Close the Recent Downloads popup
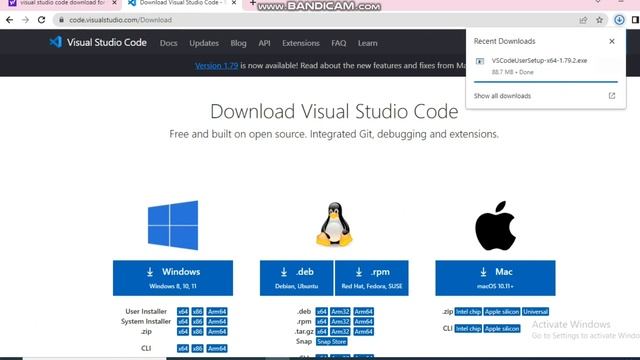 pyautogui.click(x=611, y=41)
